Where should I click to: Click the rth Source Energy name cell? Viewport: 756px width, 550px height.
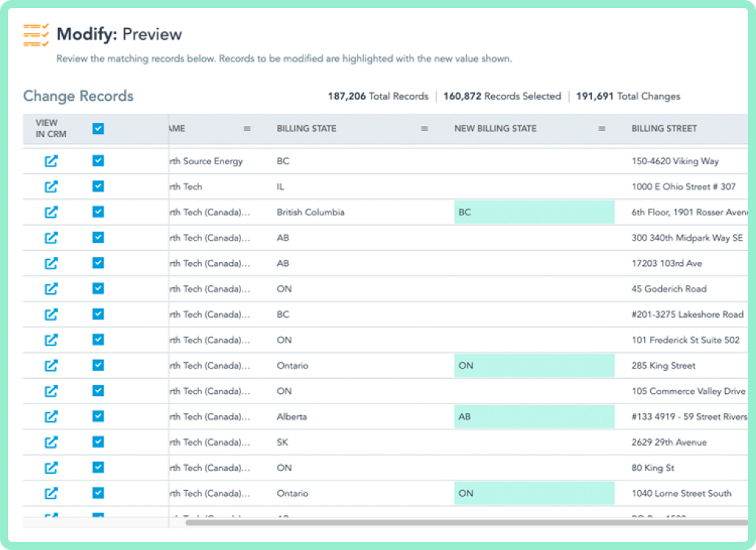206,161
